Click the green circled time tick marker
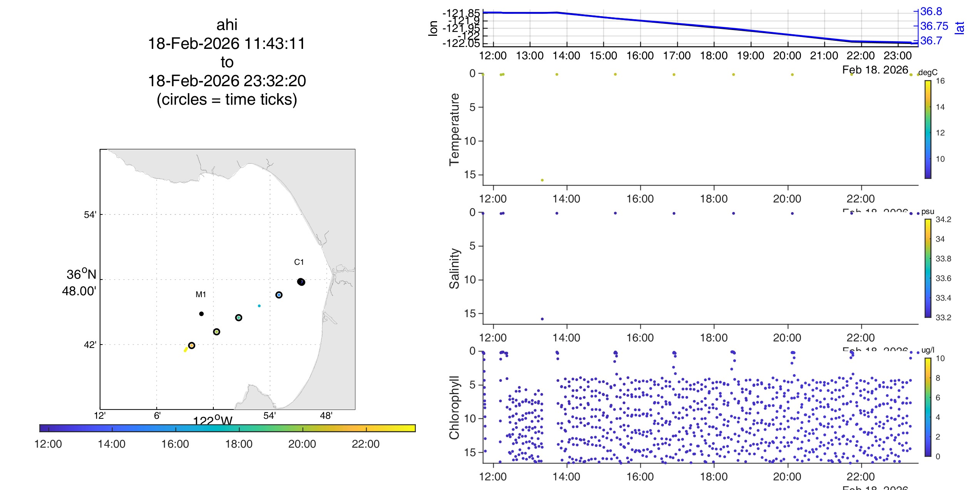The height and width of the screenshot is (490, 980). click(239, 318)
